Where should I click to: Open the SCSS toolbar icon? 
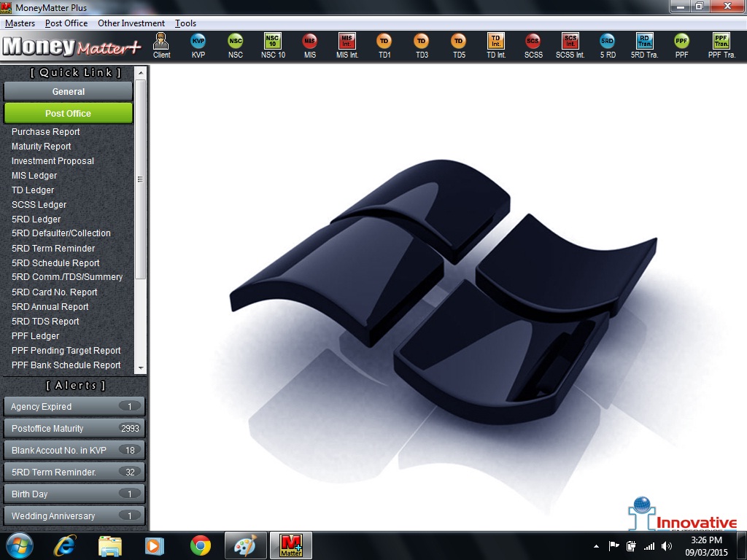coord(533,45)
